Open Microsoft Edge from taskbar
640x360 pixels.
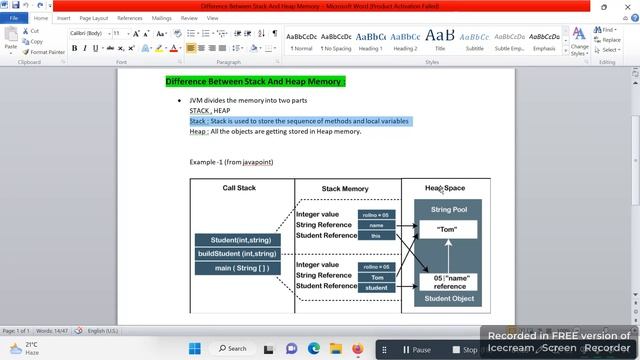pyautogui.click(x=313, y=349)
